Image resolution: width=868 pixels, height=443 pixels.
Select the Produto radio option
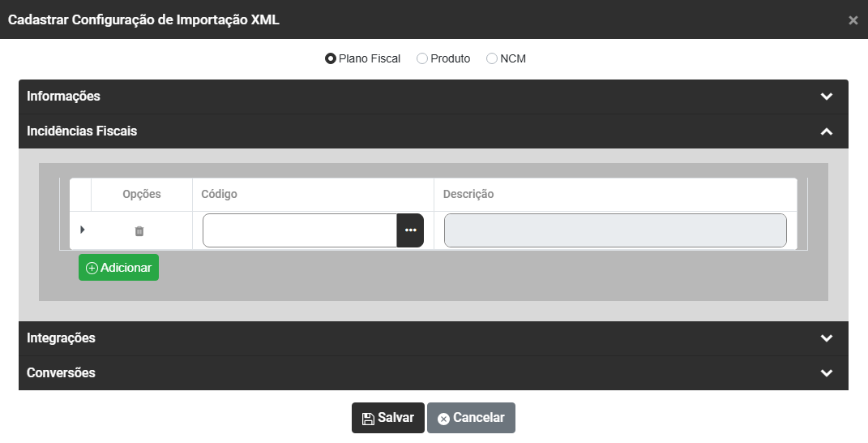point(422,58)
